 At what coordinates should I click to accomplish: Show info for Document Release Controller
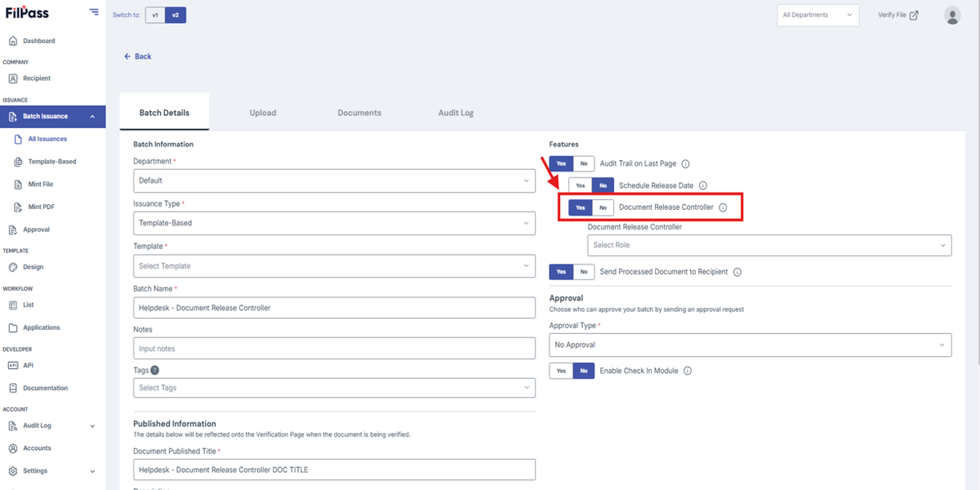(x=723, y=207)
